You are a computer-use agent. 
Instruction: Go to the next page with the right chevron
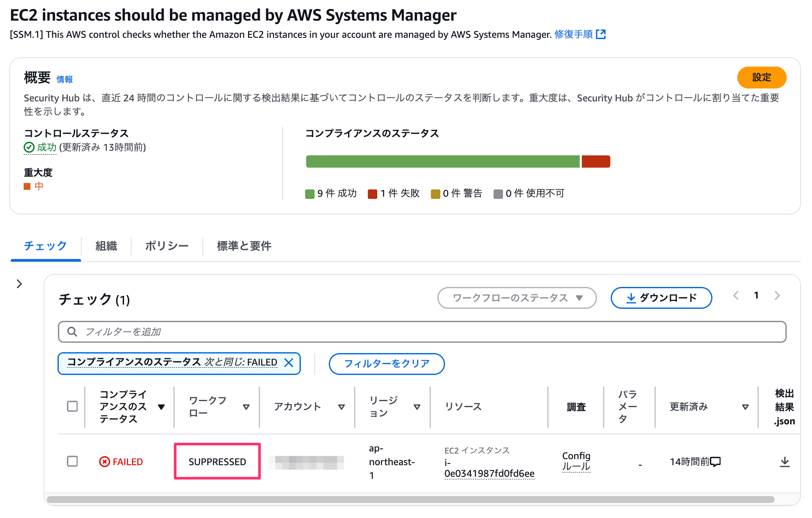(777, 296)
